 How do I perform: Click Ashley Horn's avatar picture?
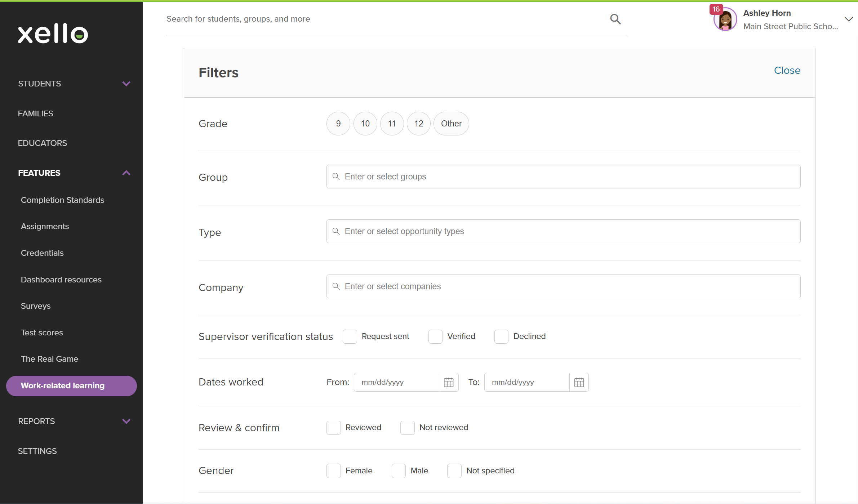click(725, 20)
